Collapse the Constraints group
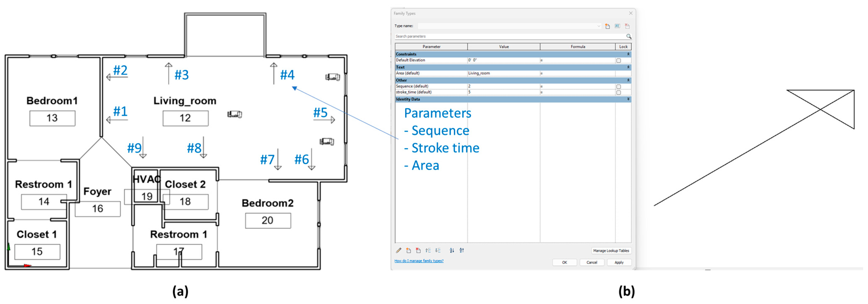 [x=628, y=54]
